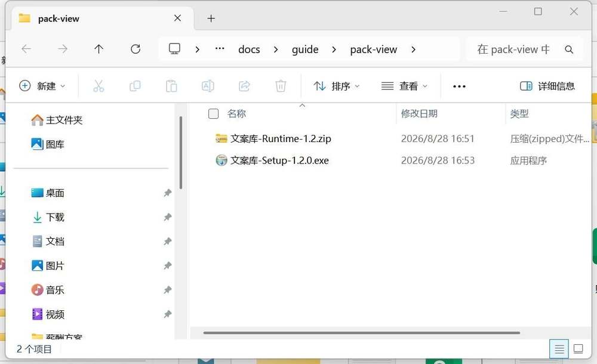
Task: Select the pack-view tab
Action: 103,18
